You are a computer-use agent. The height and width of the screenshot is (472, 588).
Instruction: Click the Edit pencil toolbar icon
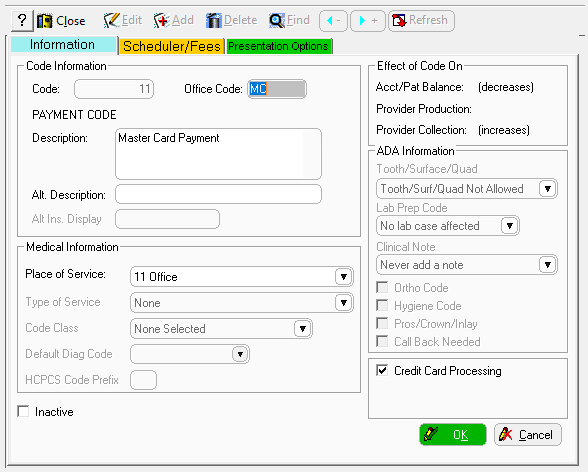tap(111, 20)
